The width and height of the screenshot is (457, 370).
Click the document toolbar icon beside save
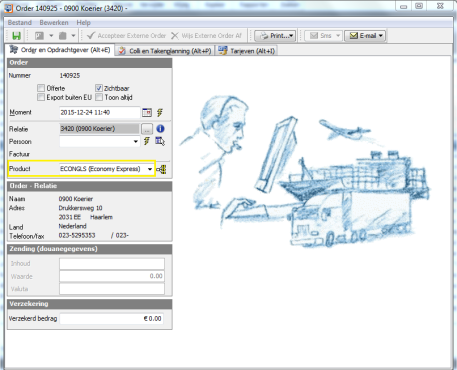(x=40, y=36)
